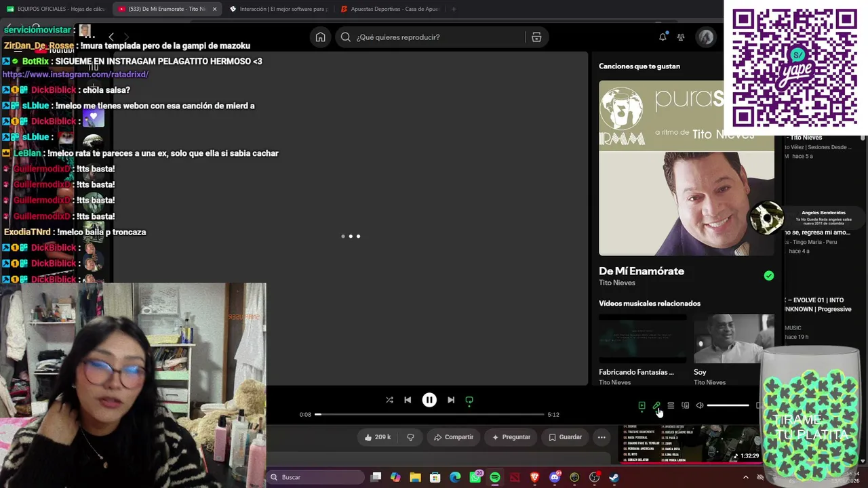Viewport: 868px width, 488px height.
Task: Close the 'De Mi Enamorate' browser tab
Action: [x=214, y=9]
